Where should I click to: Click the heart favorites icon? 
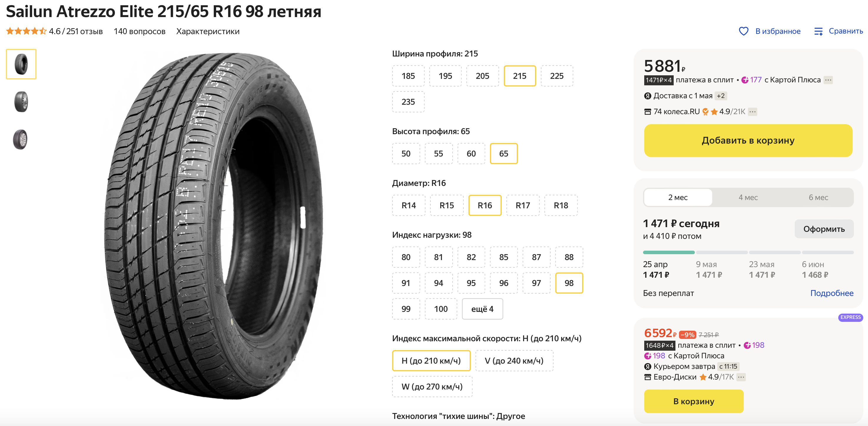(743, 31)
